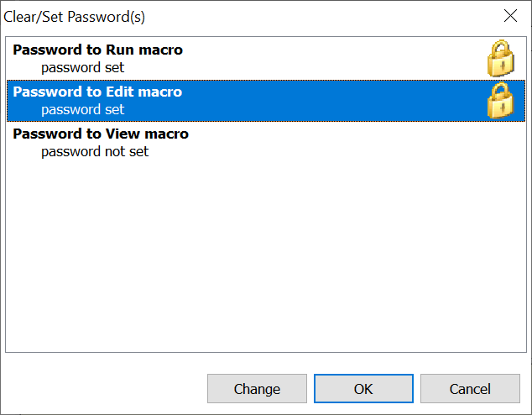Viewport: 532px width, 415px height.
Task: Click the lock icon on Run macro row
Action: (501, 59)
